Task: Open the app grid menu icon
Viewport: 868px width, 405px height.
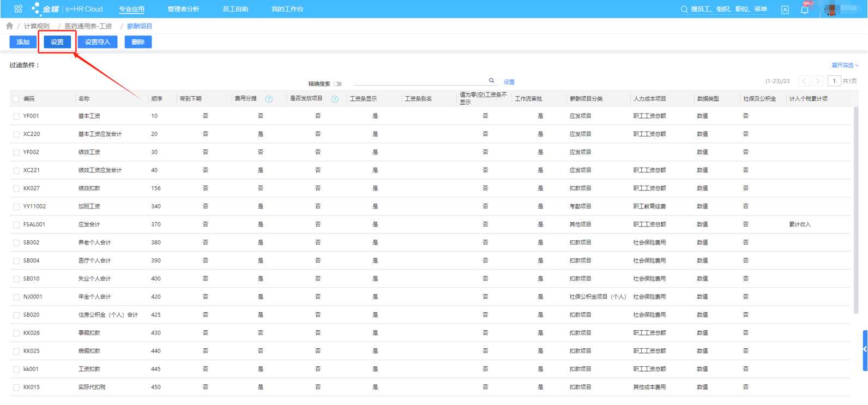Action: (x=18, y=9)
